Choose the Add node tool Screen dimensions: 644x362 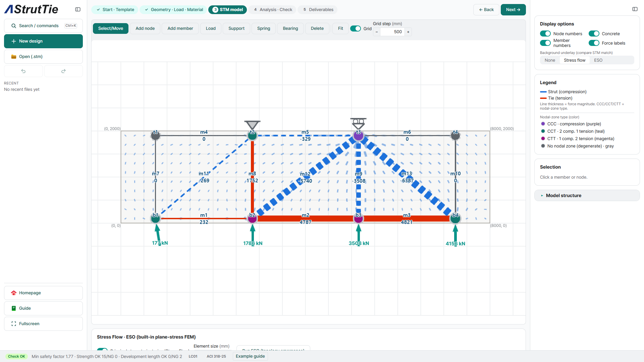[145, 28]
